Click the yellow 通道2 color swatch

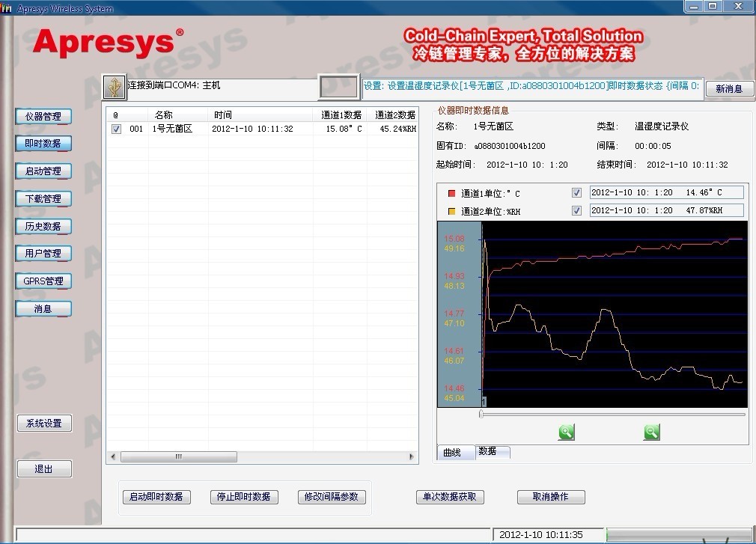point(452,211)
